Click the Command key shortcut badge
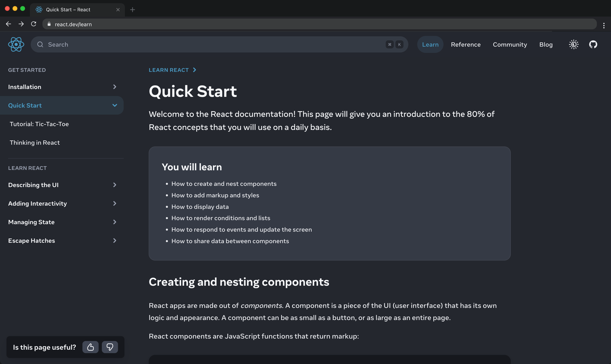 [390, 44]
